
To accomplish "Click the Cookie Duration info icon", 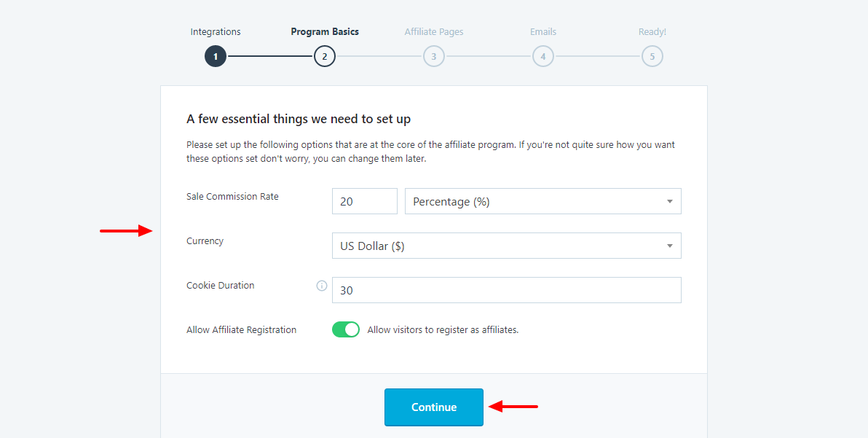I will pos(322,286).
